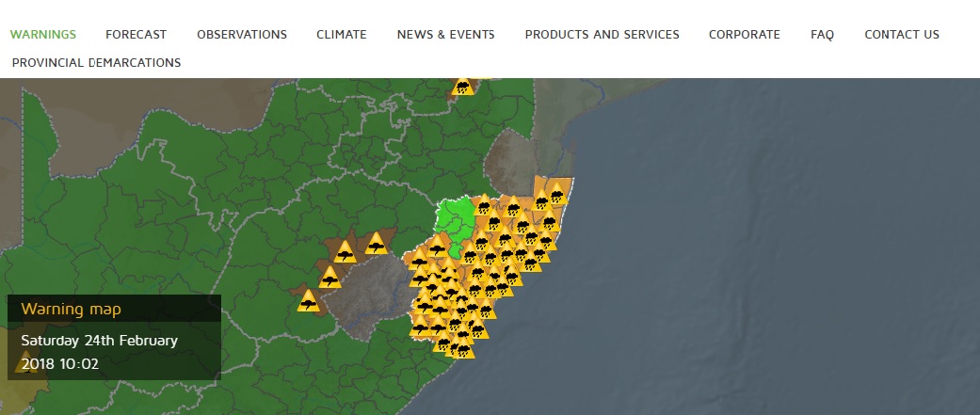The width and height of the screenshot is (980, 415).
Task: Click the thunderstorm warning icon left of the bright green area
Action: 438,247
